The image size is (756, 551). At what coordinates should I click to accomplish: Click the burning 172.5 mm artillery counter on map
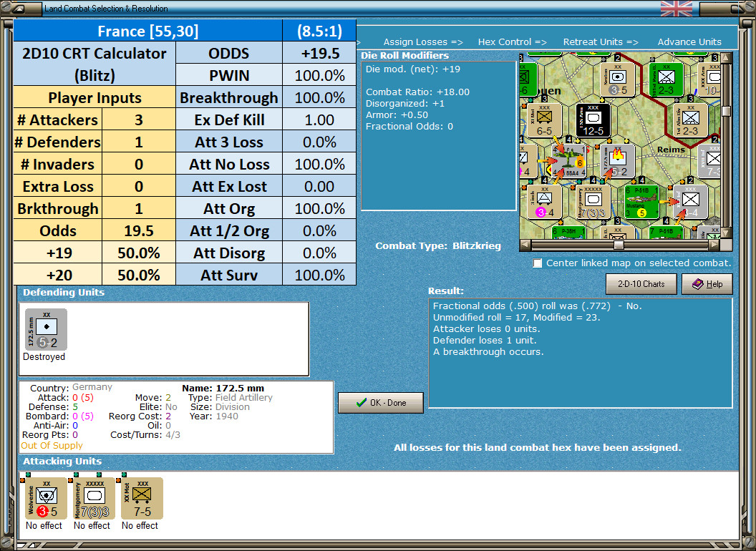pyautogui.click(x=618, y=160)
